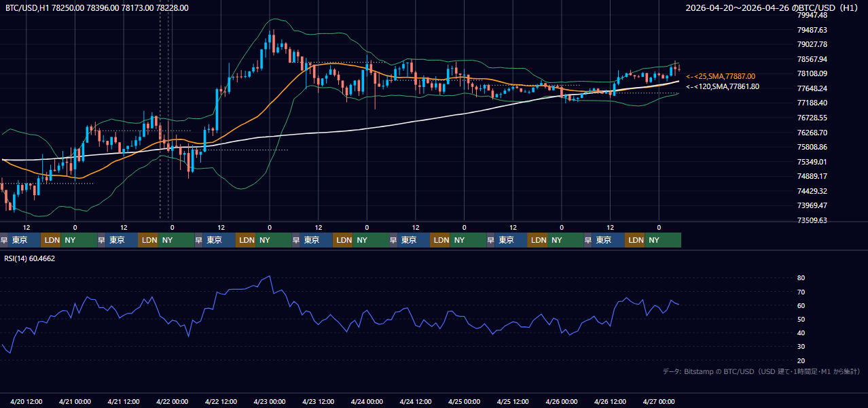Click price axis value 78567.94

(x=812, y=59)
